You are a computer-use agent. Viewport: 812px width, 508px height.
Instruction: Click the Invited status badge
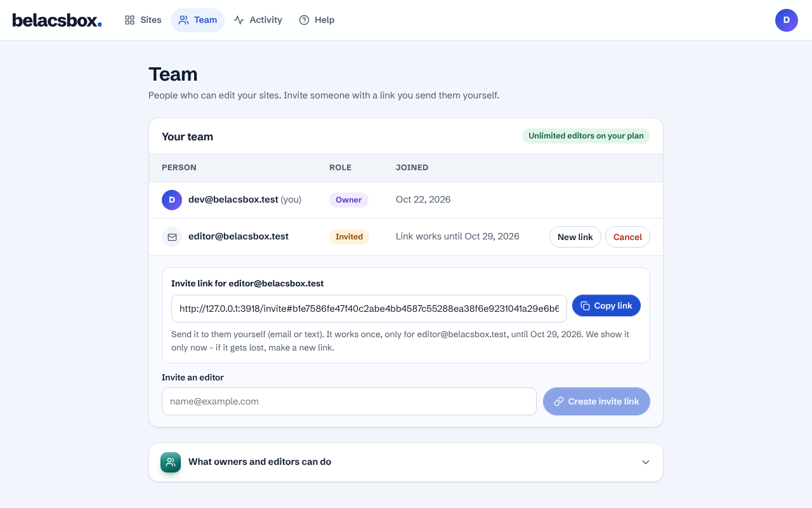pos(349,237)
